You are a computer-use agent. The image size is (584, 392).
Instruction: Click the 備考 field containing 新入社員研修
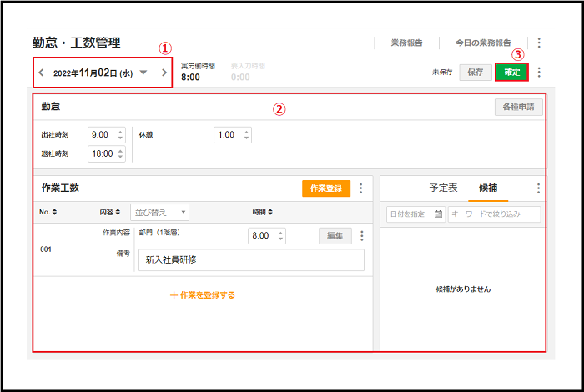point(251,259)
